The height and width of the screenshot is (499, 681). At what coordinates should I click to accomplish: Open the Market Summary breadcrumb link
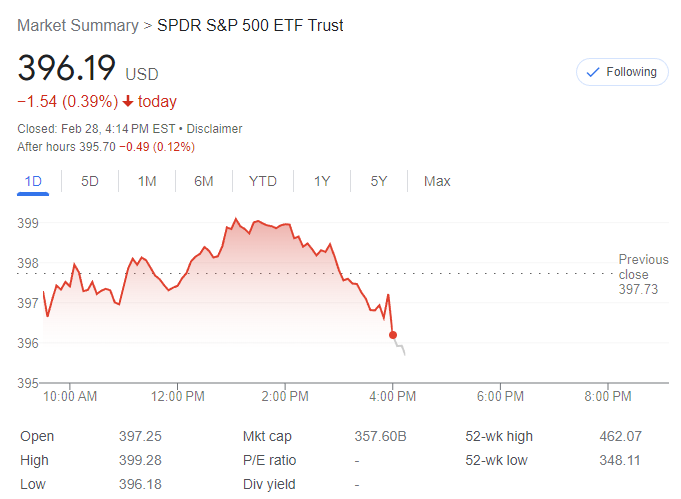point(78,25)
